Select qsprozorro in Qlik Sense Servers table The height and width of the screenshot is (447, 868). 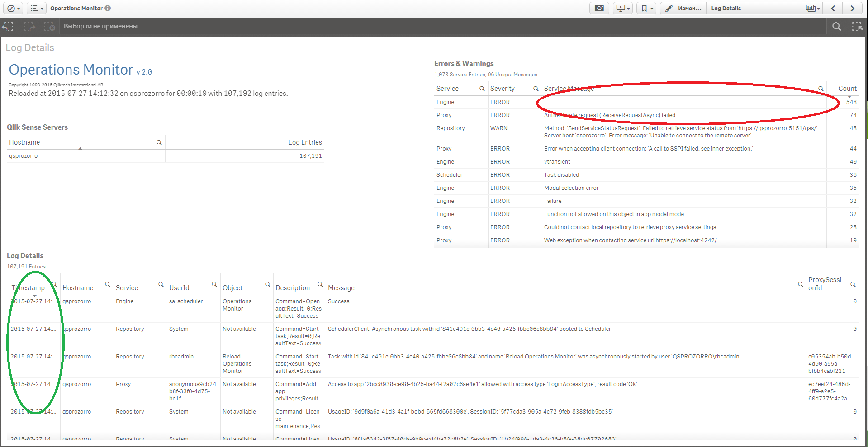pos(24,156)
